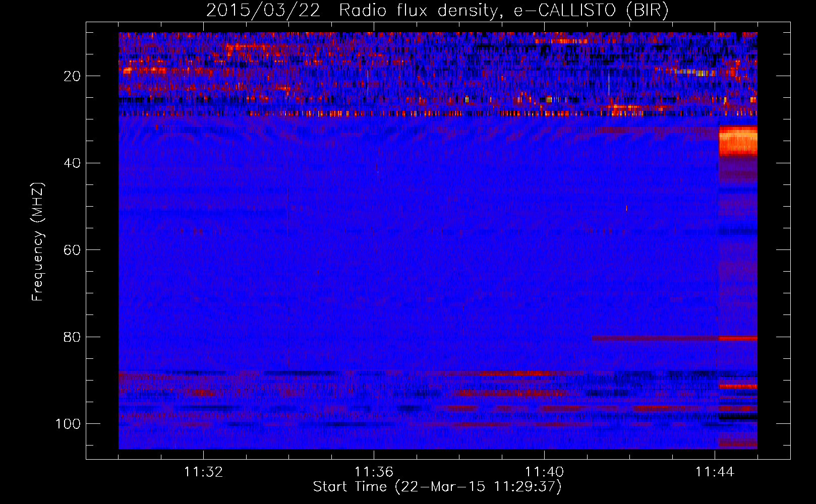Click the frequency tick label '100'
The image size is (816, 504).
tap(69, 424)
